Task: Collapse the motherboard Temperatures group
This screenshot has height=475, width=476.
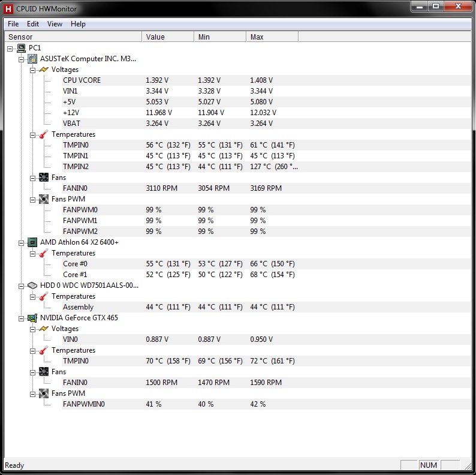Action: 32,135
